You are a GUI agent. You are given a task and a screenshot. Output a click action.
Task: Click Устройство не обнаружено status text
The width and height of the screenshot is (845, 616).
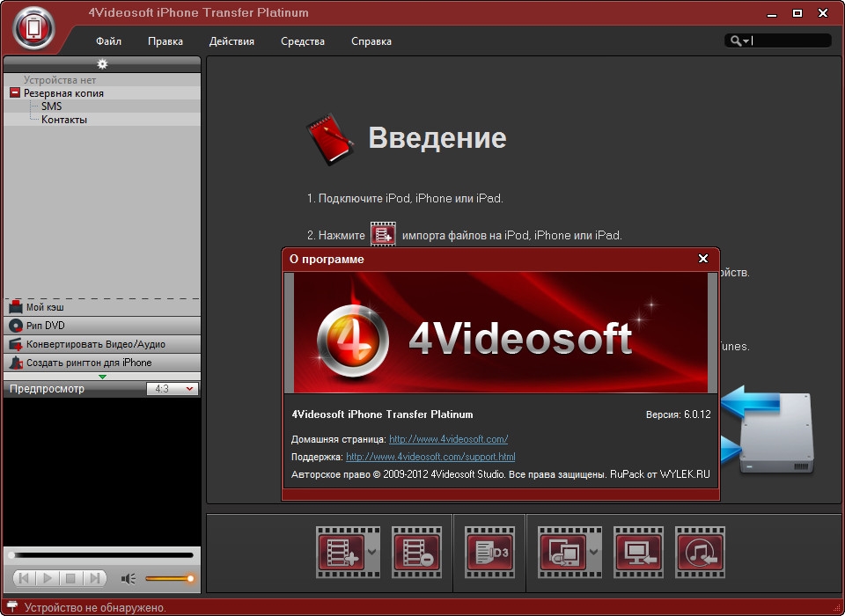click(95, 608)
